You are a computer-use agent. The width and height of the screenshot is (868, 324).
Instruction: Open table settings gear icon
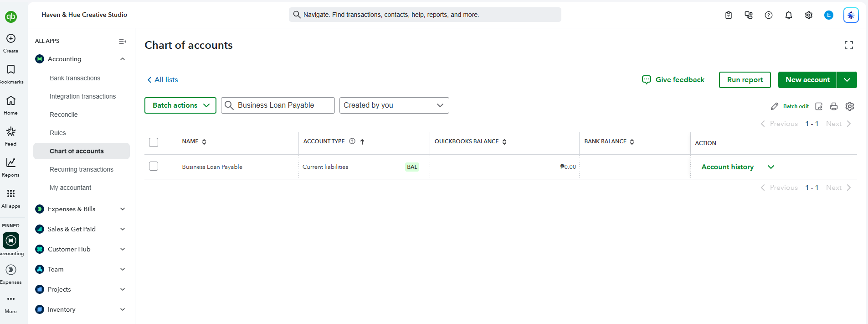(x=850, y=106)
